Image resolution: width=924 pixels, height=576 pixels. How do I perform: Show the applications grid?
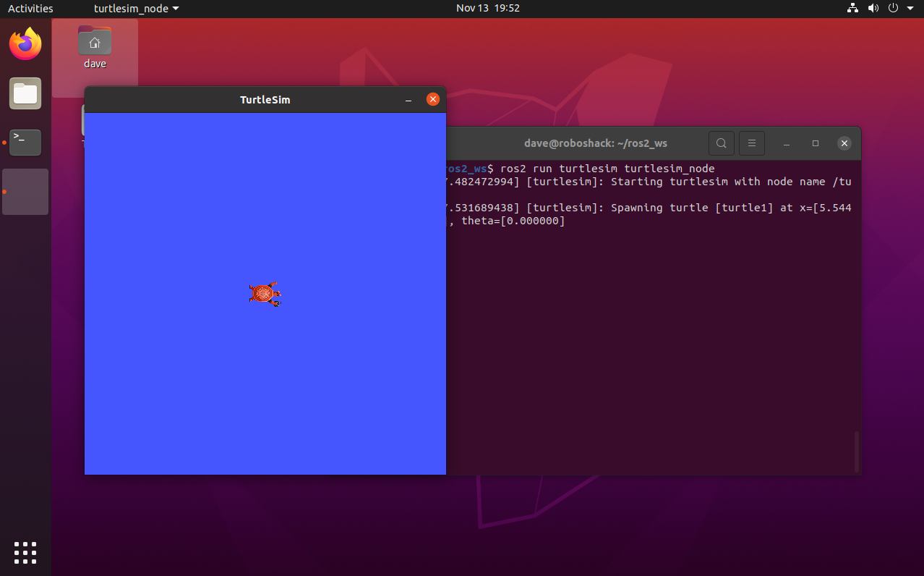tap(25, 552)
